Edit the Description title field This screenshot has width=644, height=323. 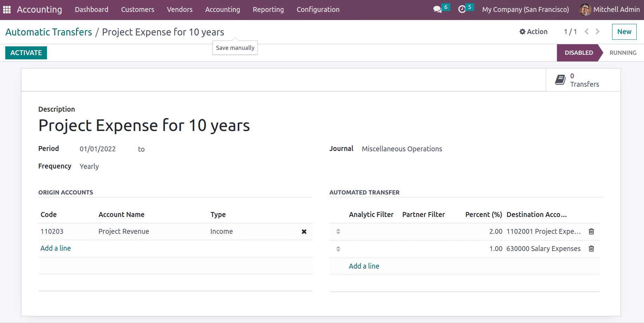click(144, 125)
